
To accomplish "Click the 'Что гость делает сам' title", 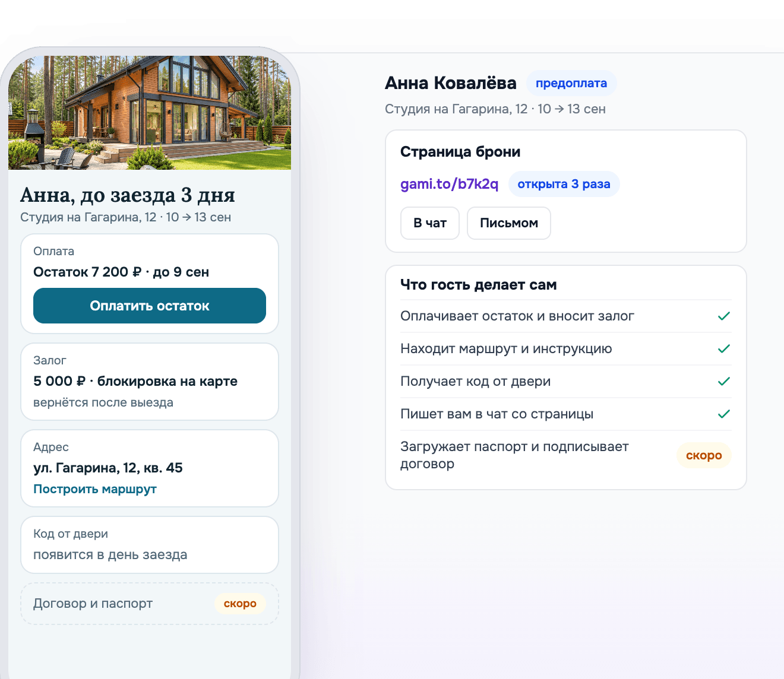I will pos(479,285).
